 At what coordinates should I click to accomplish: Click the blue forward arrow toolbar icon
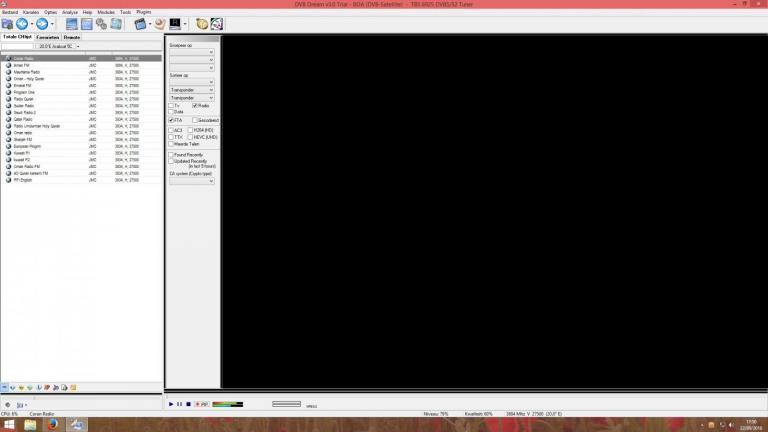[40, 23]
